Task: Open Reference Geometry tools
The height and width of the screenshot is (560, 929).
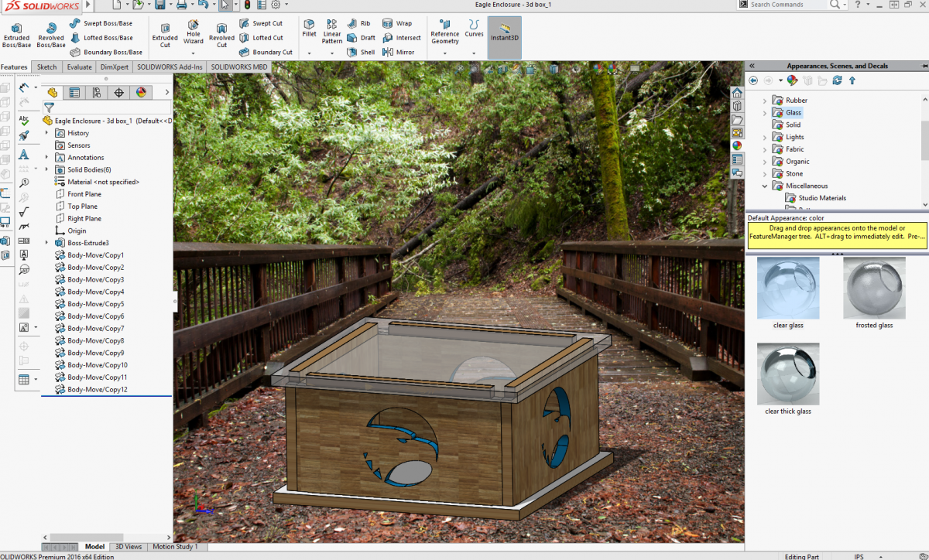Action: pyautogui.click(x=444, y=32)
